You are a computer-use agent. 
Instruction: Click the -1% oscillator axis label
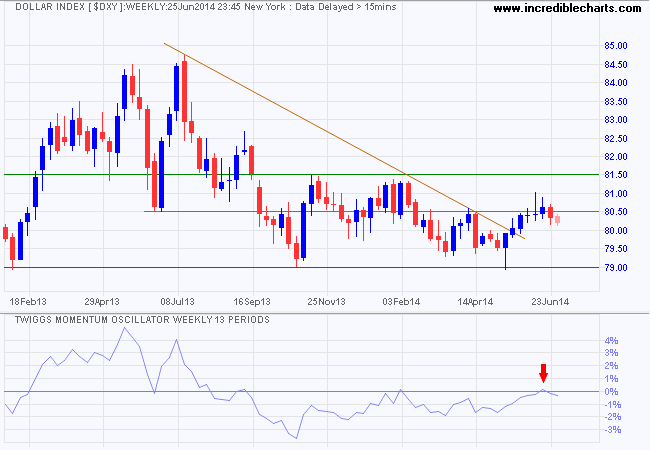pyautogui.click(x=612, y=404)
